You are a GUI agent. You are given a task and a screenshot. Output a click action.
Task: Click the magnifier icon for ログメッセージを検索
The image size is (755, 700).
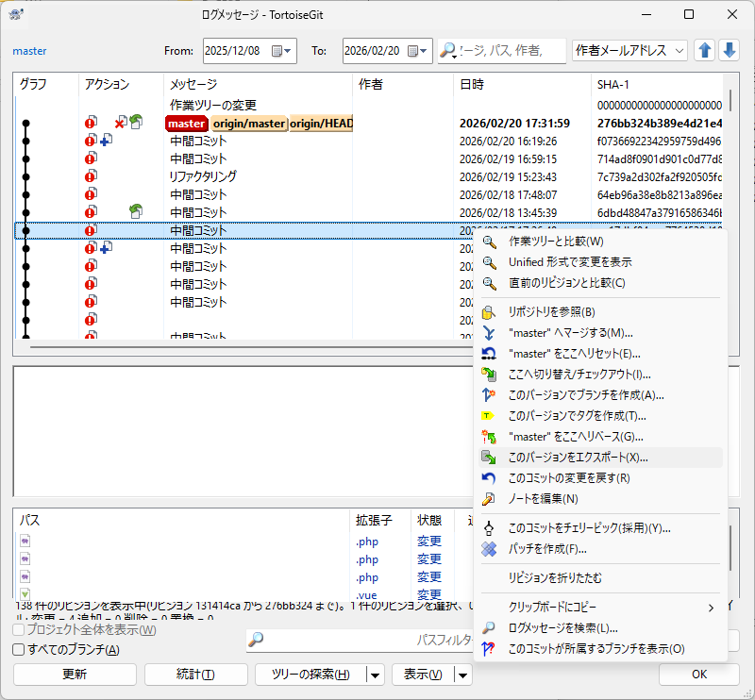click(x=489, y=628)
